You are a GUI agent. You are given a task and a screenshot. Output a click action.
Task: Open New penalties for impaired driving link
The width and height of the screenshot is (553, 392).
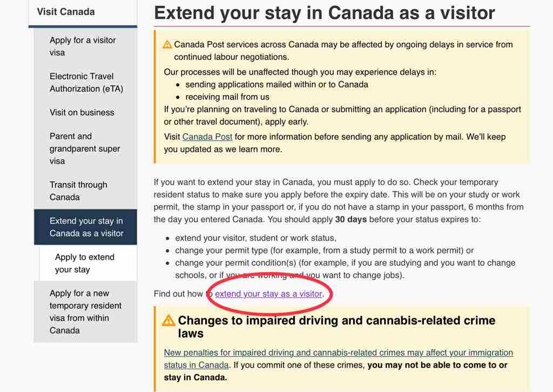338,359
